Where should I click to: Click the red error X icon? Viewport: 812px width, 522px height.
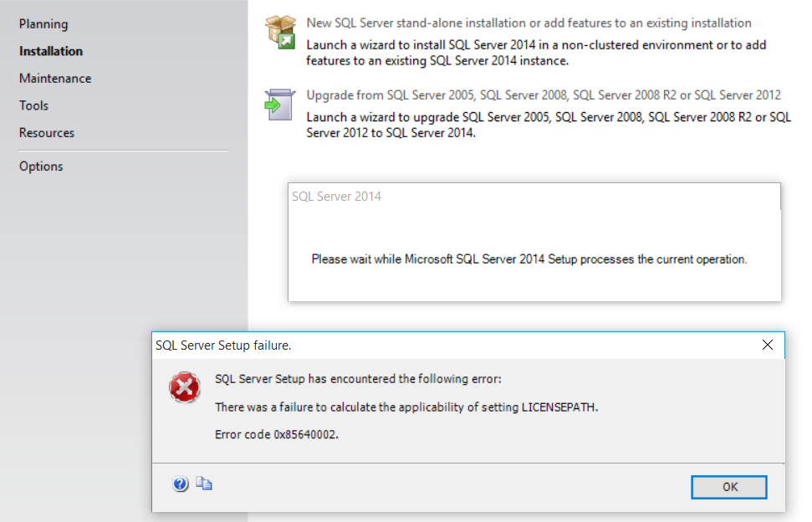pyautogui.click(x=185, y=388)
